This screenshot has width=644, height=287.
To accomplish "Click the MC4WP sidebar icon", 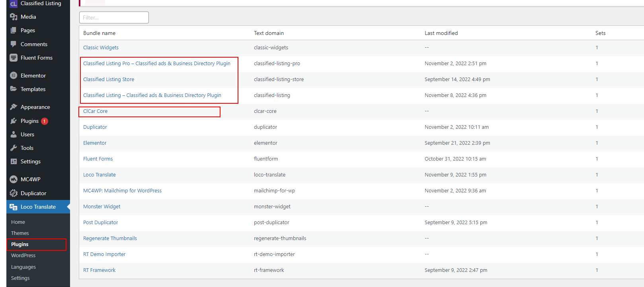I will [14, 179].
